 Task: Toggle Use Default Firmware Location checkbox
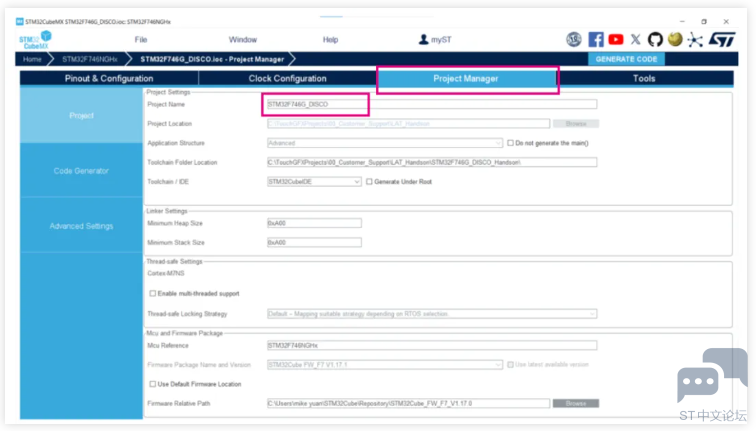coord(152,384)
